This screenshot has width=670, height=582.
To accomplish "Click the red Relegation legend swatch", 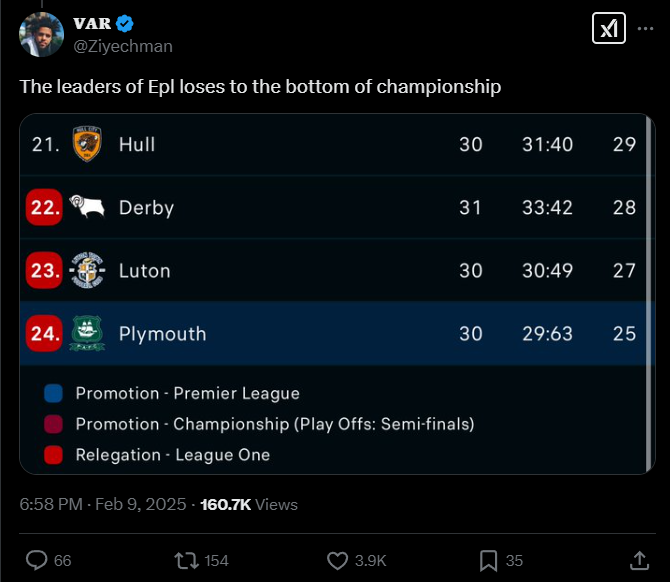I will 54,455.
